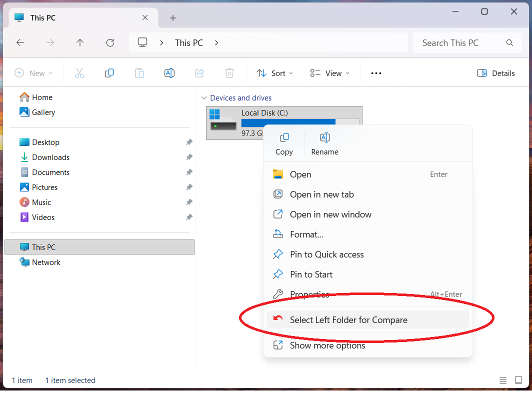The image size is (532, 400).
Task: Open Downloads in the sidebar
Action: 44,157
